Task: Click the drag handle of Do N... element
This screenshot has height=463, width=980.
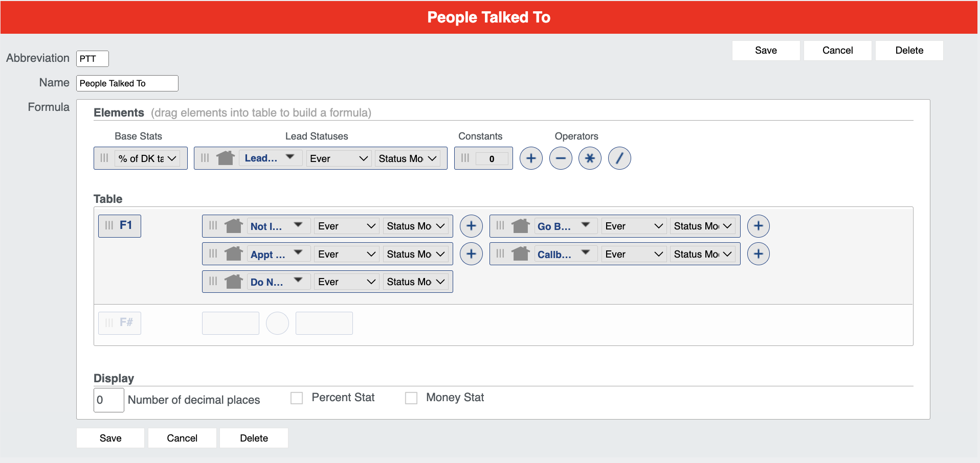Action: point(213,281)
